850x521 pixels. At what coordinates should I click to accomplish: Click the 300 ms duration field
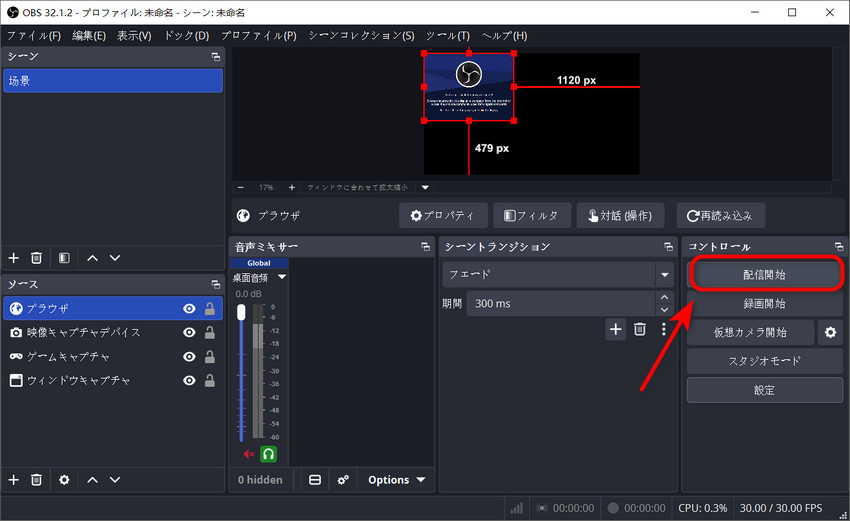click(561, 304)
